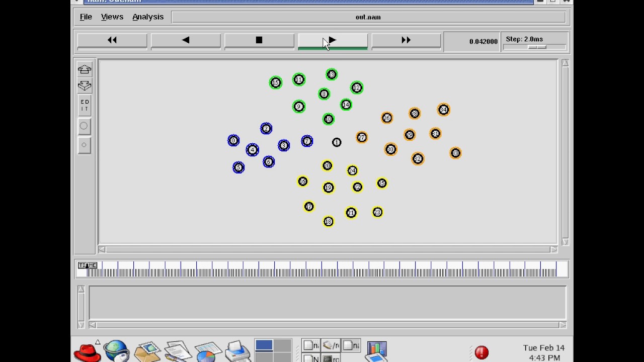Viewport: 644px width, 362px height.
Task: Select green node 13
Action: (x=332, y=75)
